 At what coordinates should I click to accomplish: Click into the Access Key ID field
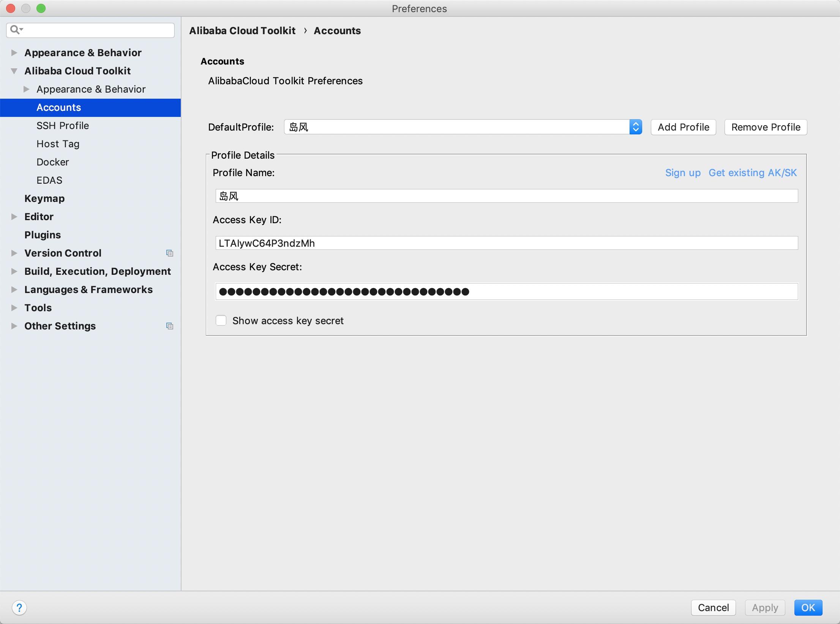507,243
